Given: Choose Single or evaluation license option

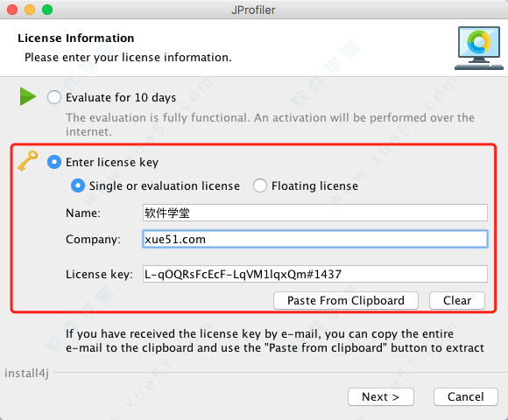Looking at the screenshot, I should click(x=78, y=185).
